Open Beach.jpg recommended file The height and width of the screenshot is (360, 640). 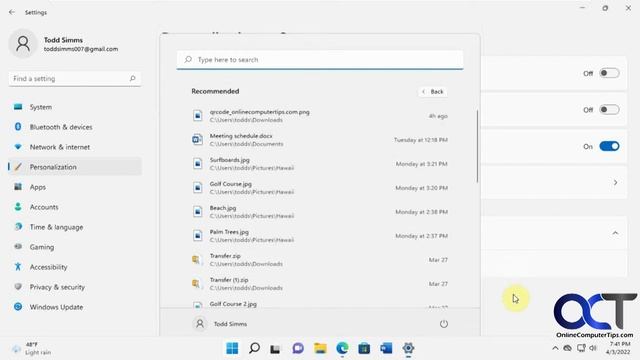pos(320,211)
